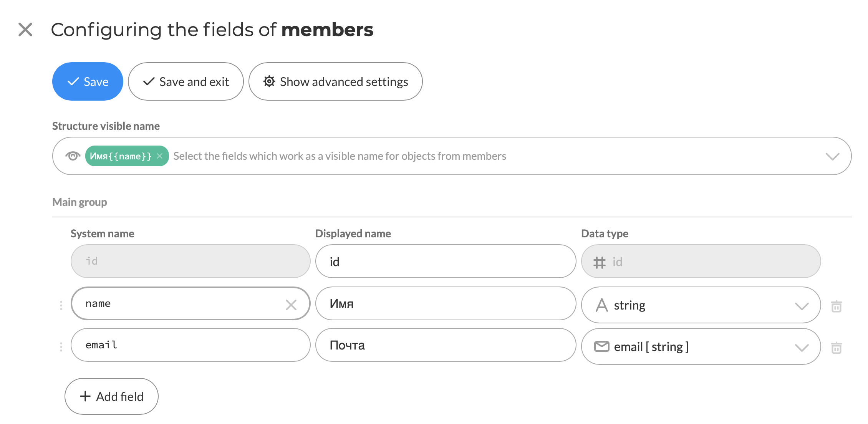Screen dimensions: 868x424
Task: Edit the id displayed name field
Action: (446, 261)
